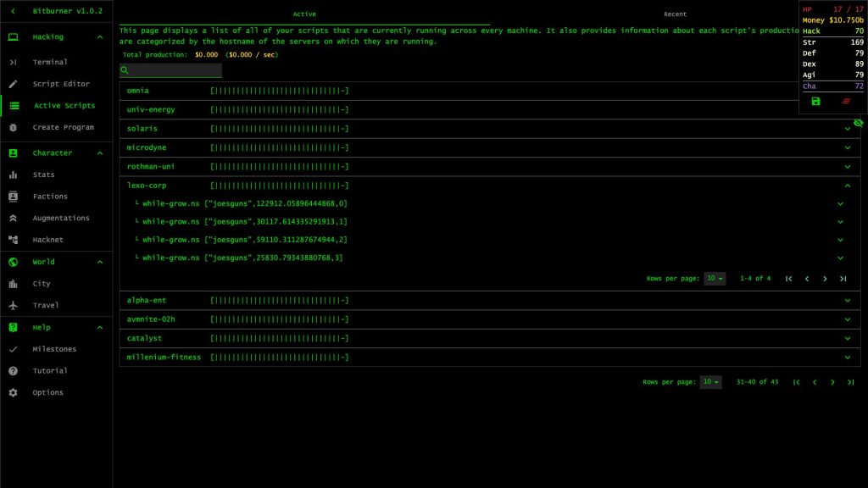
Task: Click the Factions contact icon
Action: click(x=13, y=197)
